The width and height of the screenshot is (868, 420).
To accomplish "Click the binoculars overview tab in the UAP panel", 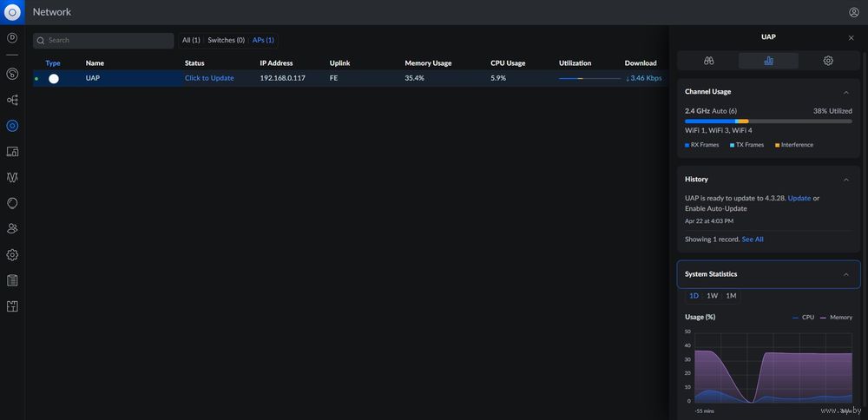I will pos(708,61).
